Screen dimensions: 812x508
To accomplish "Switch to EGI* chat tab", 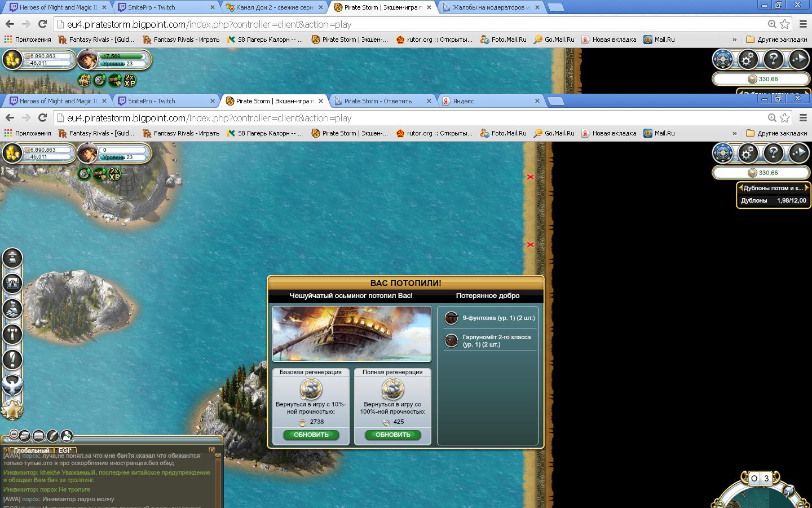I will coord(65,450).
